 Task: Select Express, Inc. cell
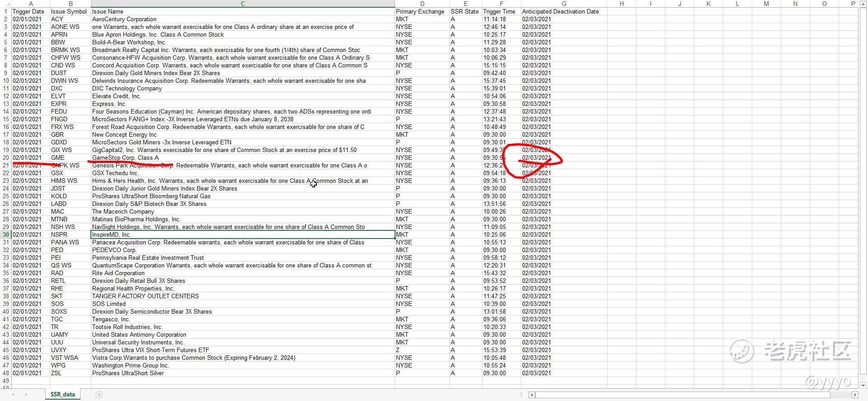(243, 104)
